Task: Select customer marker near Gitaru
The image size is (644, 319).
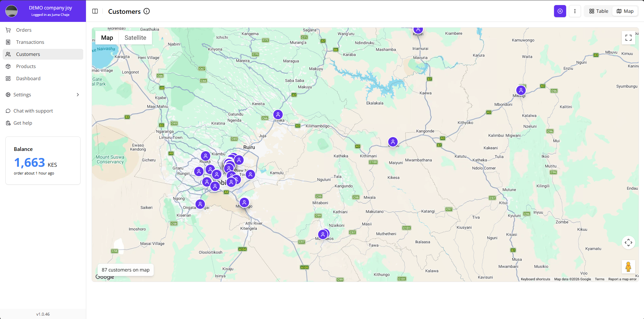Action: pos(199,171)
